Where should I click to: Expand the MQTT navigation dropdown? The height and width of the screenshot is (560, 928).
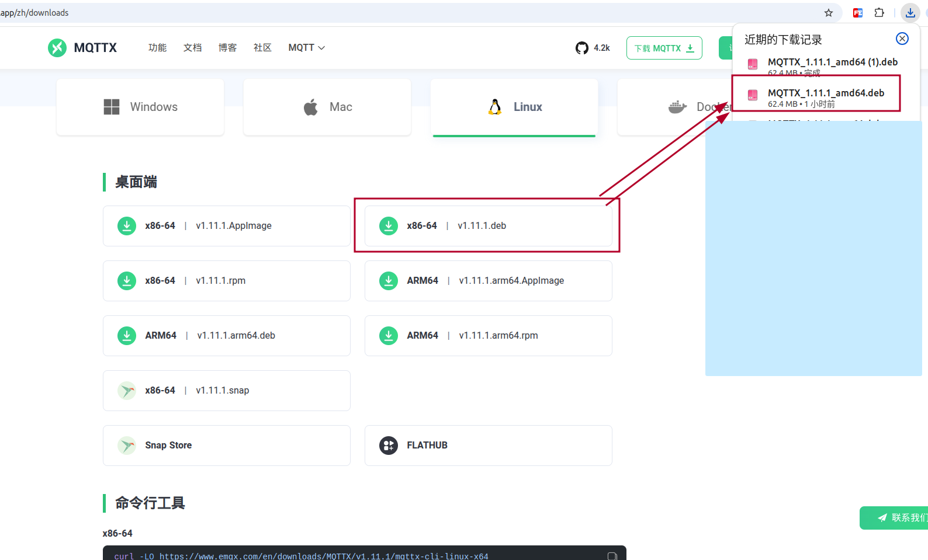click(x=307, y=48)
